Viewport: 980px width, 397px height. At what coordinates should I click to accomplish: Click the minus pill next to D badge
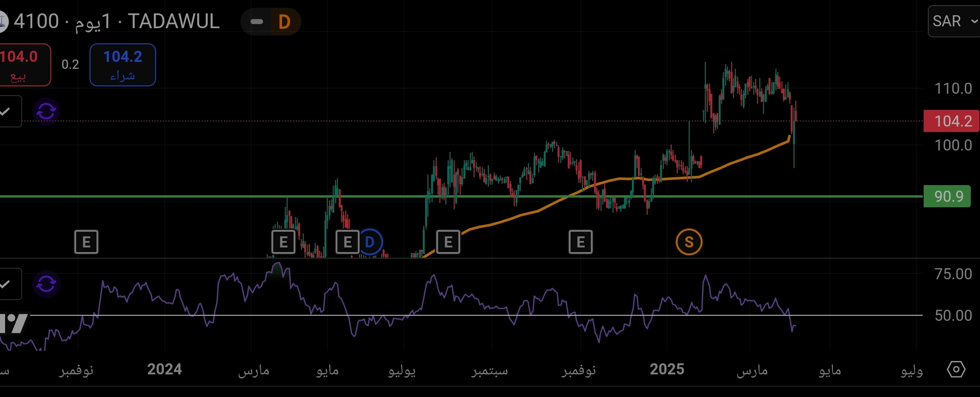pyautogui.click(x=256, y=22)
